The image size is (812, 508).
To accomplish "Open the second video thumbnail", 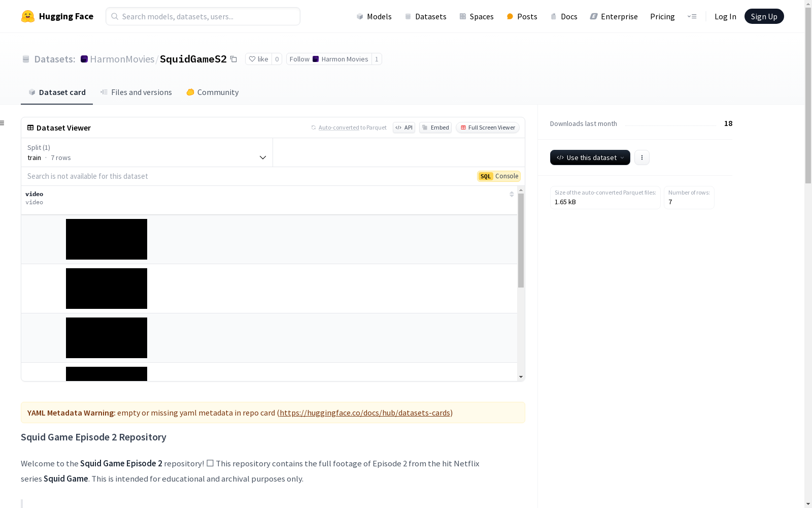I will tap(107, 289).
